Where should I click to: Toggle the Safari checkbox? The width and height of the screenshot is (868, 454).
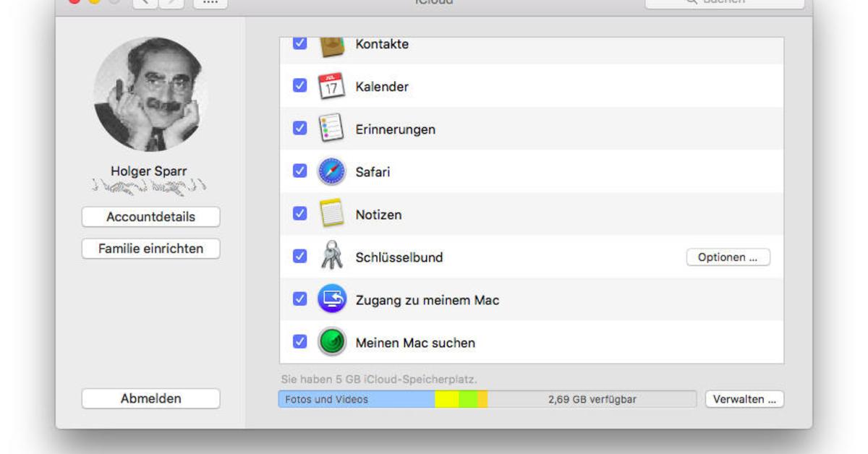[299, 171]
